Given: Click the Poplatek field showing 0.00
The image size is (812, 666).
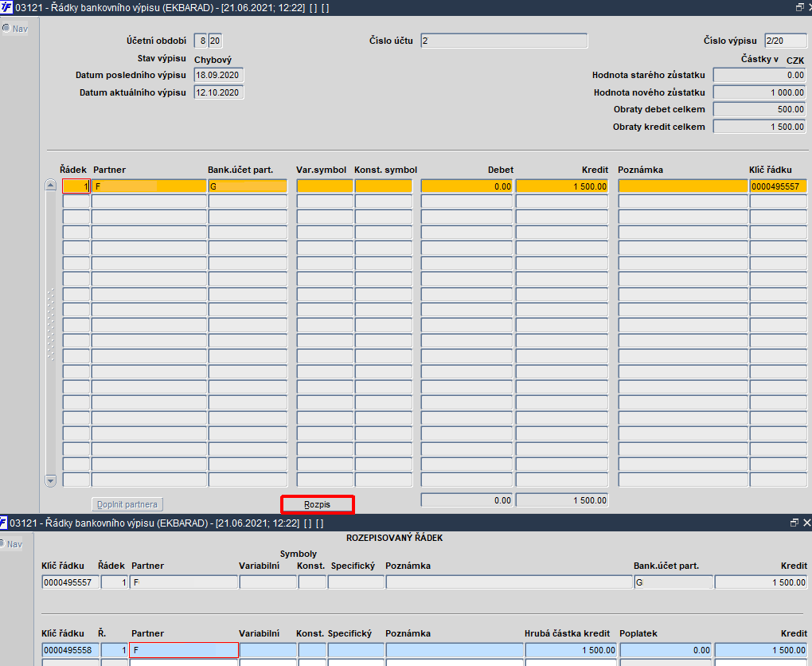Looking at the screenshot, I should [666, 650].
